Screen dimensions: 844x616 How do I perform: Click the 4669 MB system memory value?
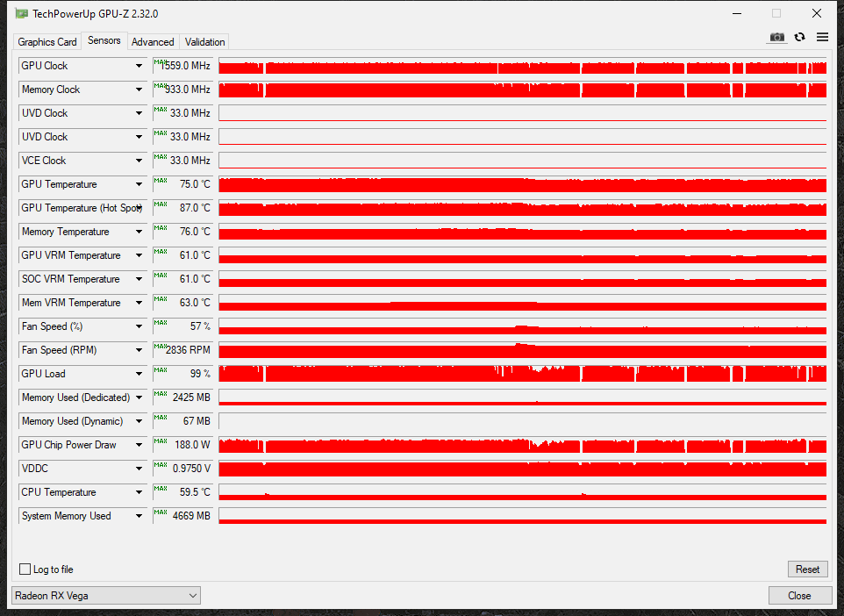tap(183, 516)
